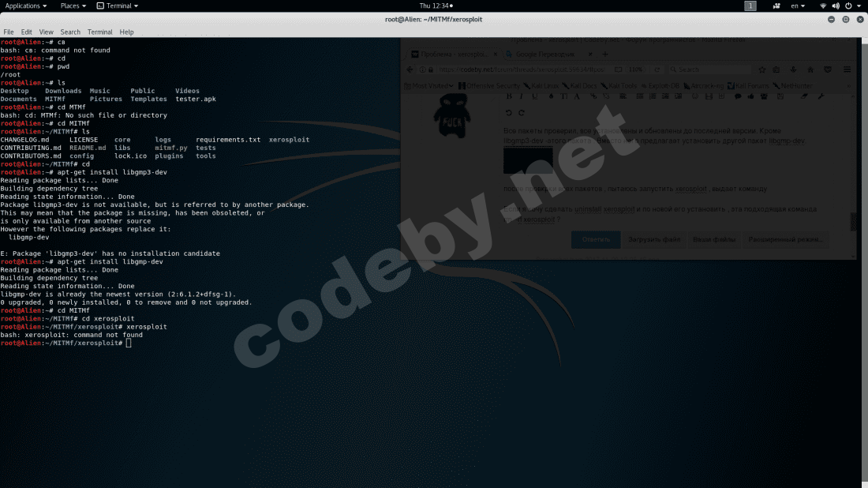This screenshot has height=488, width=868.
Task: Open the Help menu in terminal
Action: (x=126, y=32)
